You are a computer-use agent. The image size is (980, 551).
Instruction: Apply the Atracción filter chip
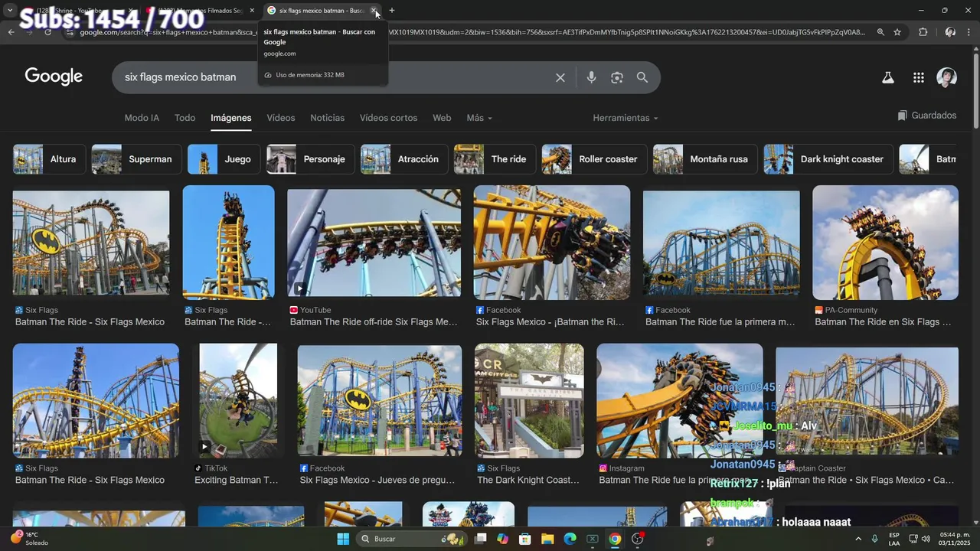(x=404, y=159)
